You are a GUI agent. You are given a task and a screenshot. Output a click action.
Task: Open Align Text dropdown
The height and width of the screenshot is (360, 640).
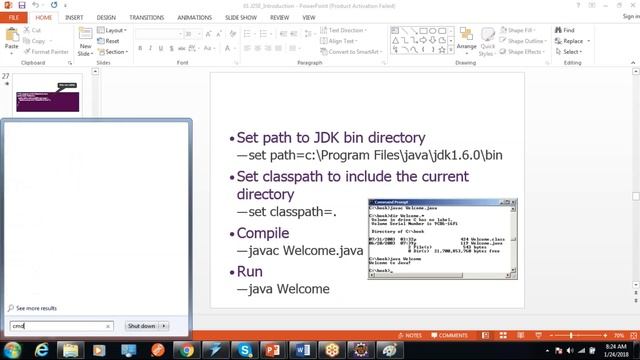339,41
